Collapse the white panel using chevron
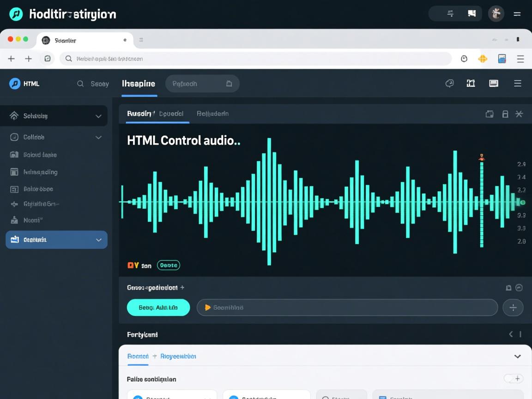This screenshot has height=399, width=532. pos(517,357)
